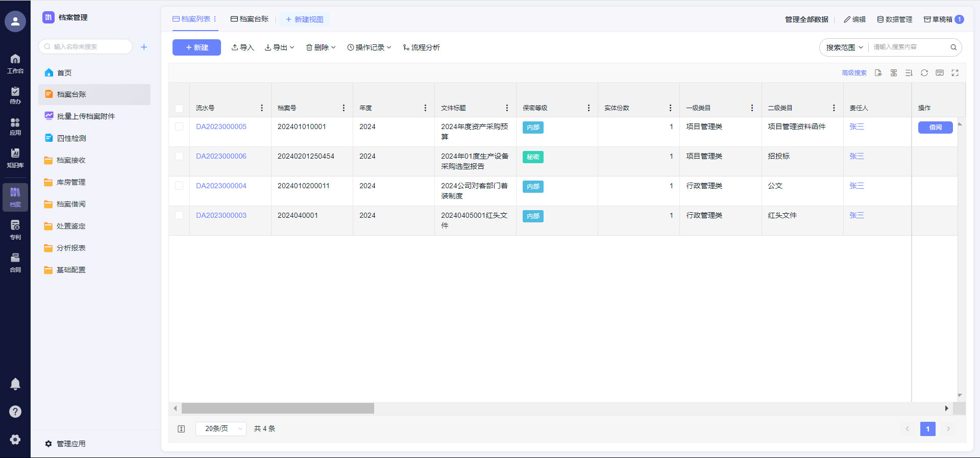Viewport: 980px width, 458px height.
Task: Click the search magnifier icon
Action: 953,47
